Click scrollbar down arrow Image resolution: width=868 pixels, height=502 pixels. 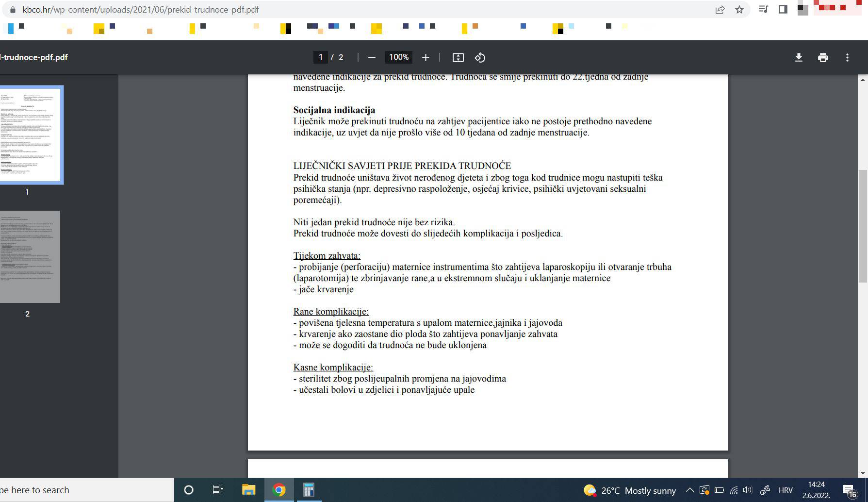(863, 473)
